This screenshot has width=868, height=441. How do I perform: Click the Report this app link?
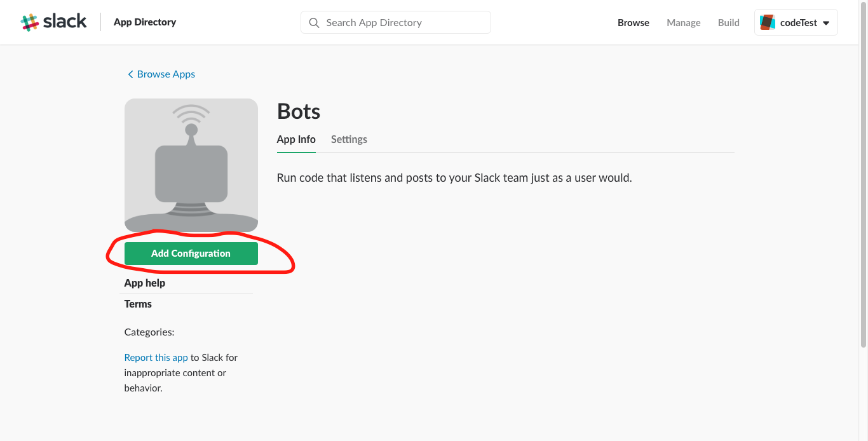click(x=156, y=358)
